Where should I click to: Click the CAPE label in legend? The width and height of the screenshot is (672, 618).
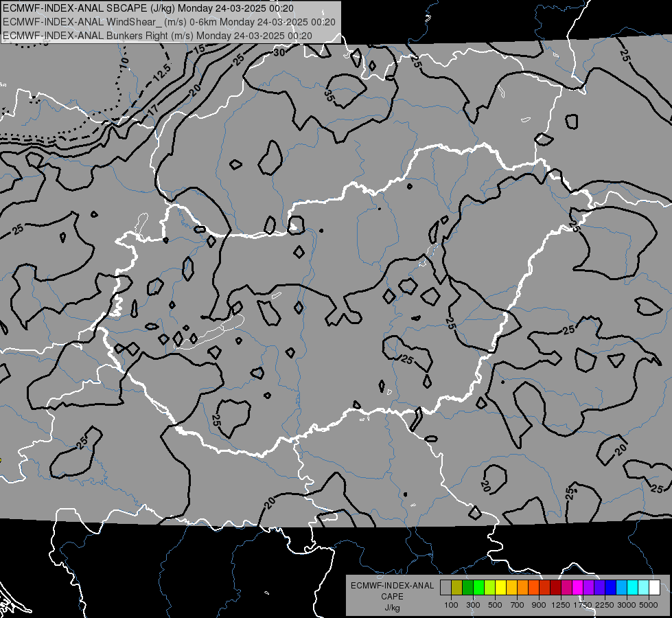[392, 597]
